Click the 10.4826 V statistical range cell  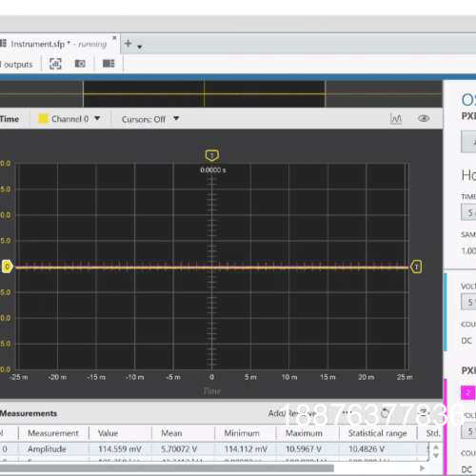pyautogui.click(x=367, y=449)
